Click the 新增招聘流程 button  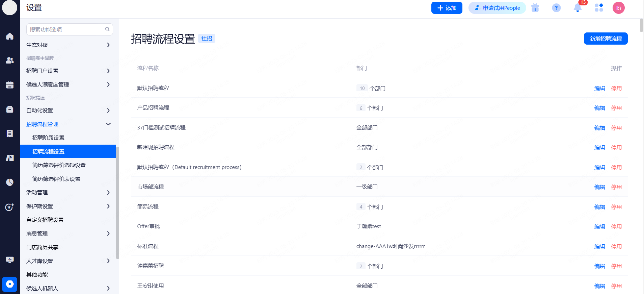[x=606, y=39]
